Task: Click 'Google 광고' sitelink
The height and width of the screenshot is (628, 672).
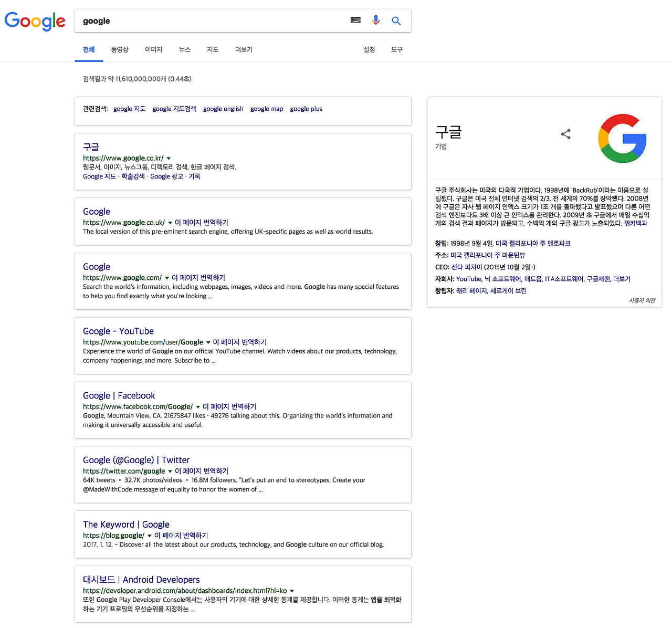Action: point(167,176)
